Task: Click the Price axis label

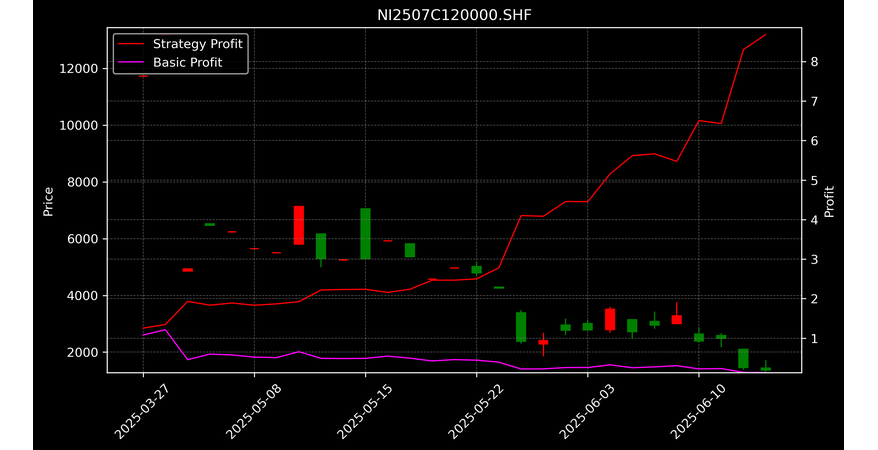Action: 48,201
